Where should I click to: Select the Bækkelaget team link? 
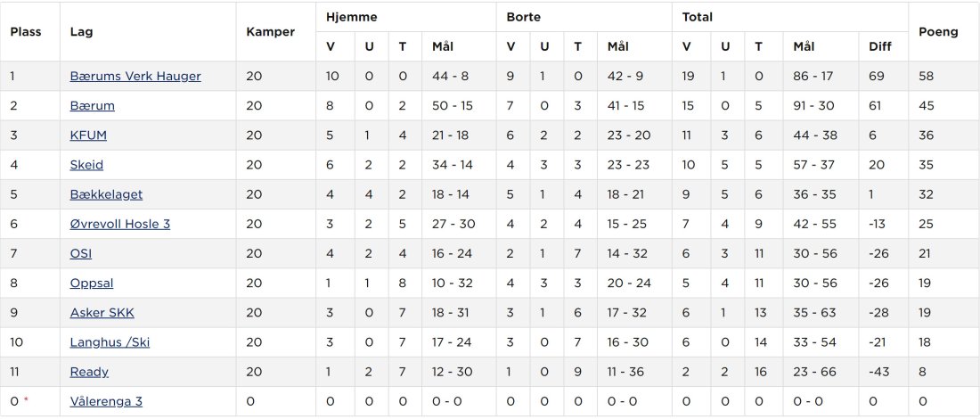click(106, 194)
